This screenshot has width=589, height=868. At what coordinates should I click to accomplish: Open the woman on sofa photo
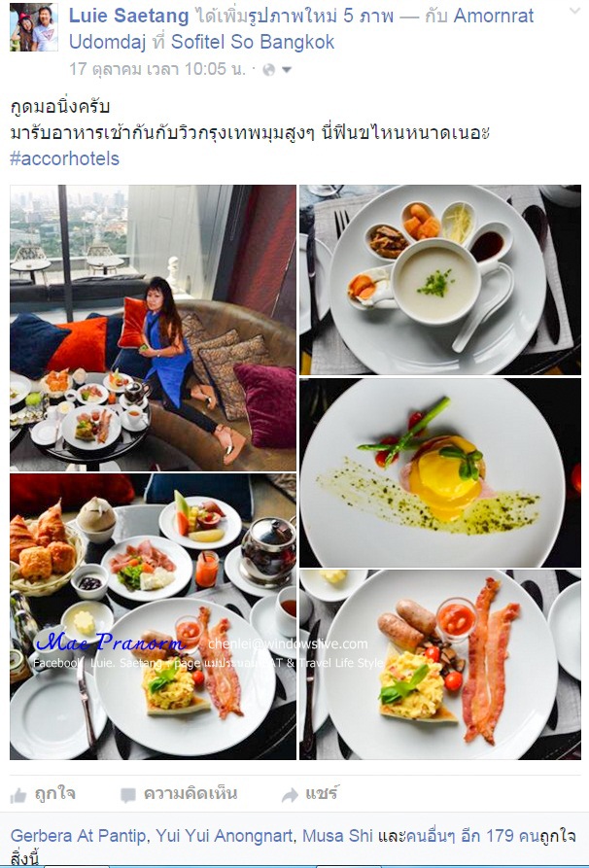(153, 328)
